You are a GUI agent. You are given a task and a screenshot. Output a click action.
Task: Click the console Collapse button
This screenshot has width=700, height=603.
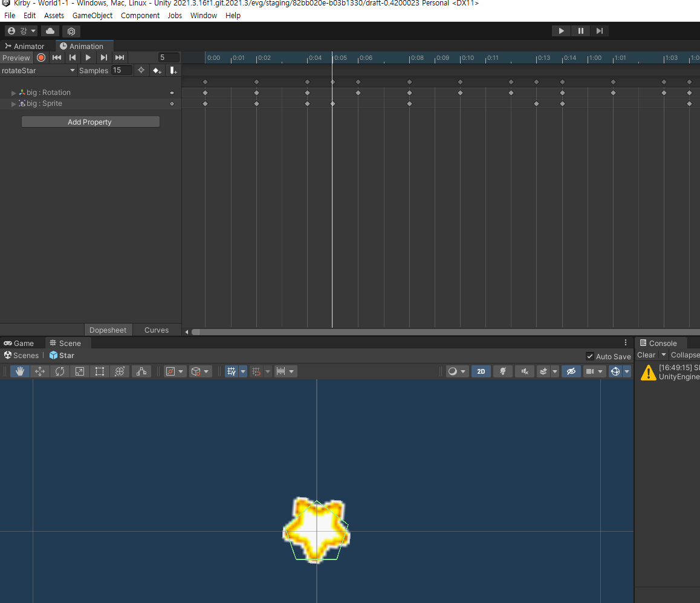pyautogui.click(x=685, y=354)
